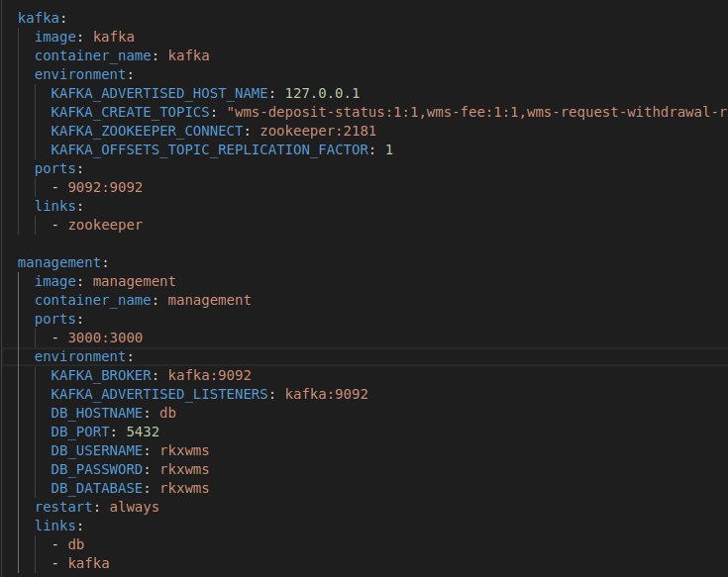The width and height of the screenshot is (728, 577).
Task: Click the management service "links:" key
Action: 58,526
